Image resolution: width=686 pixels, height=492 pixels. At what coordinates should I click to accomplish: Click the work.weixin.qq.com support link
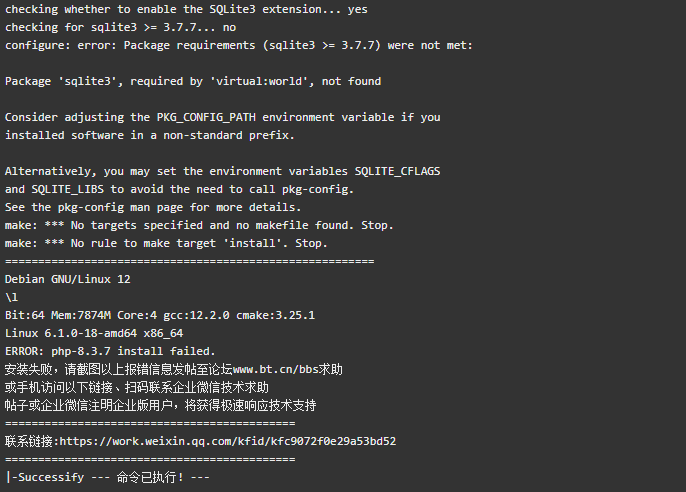pos(228,441)
